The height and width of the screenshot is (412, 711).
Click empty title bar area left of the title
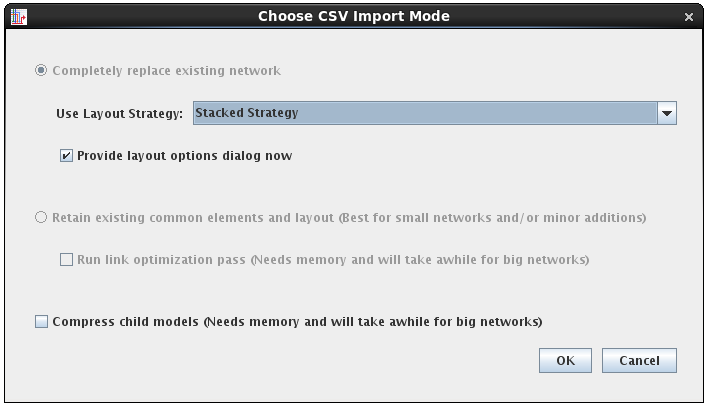point(140,16)
